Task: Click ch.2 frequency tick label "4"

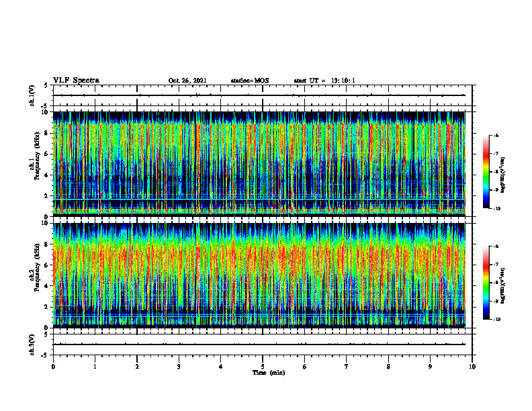Action: [x=46, y=286]
